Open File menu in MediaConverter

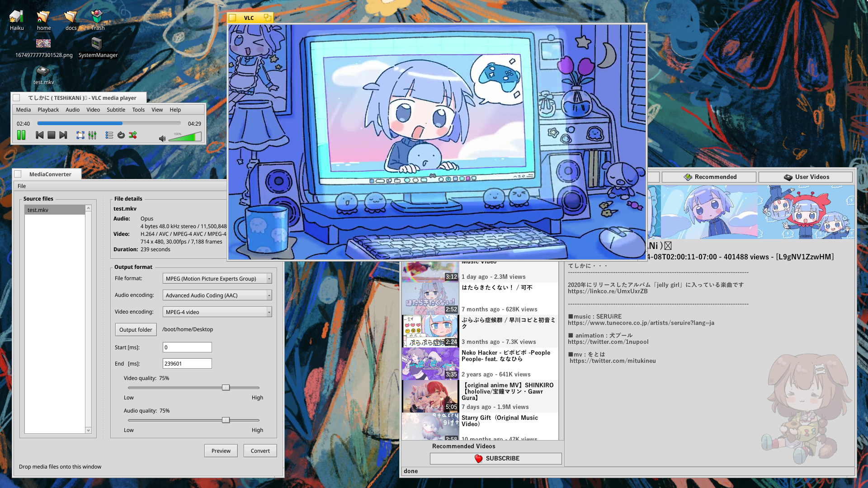[22, 186]
